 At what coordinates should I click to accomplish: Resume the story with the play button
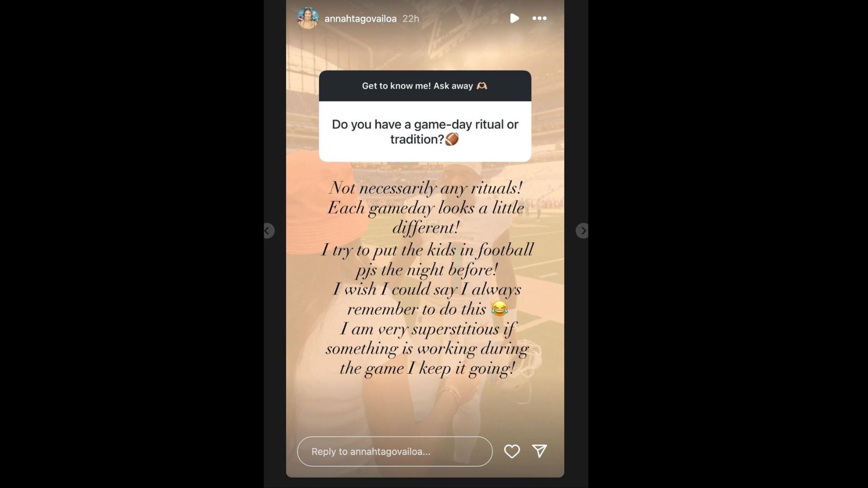[514, 19]
